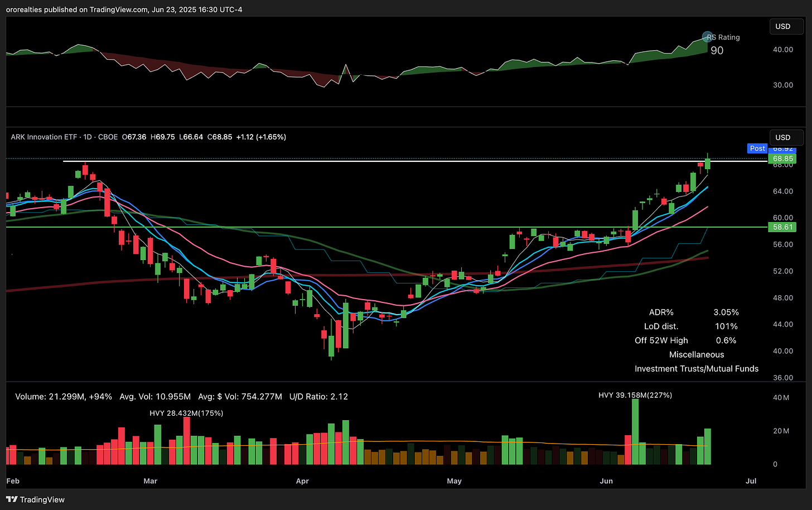Click the ororealties published header text

124,9
